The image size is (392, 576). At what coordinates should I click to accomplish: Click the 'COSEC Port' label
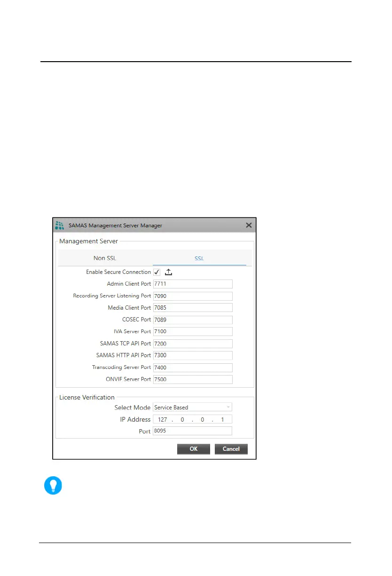[137, 320]
